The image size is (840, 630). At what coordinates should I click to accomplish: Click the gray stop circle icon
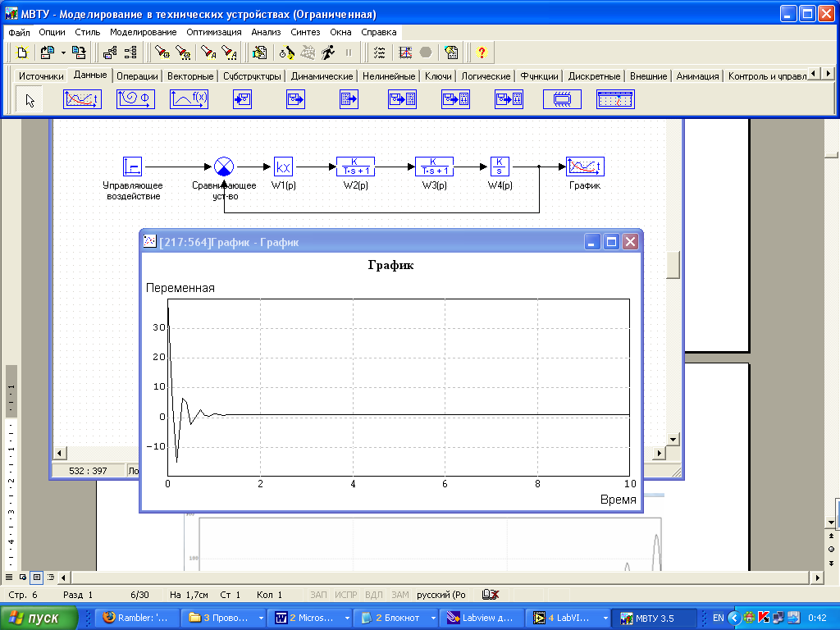coord(426,52)
